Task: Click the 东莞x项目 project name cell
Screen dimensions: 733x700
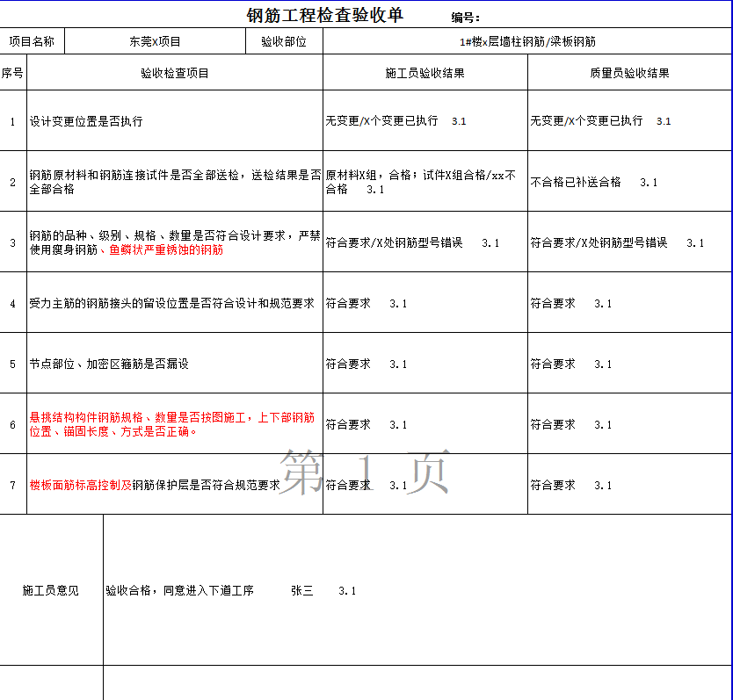Action: [x=155, y=41]
